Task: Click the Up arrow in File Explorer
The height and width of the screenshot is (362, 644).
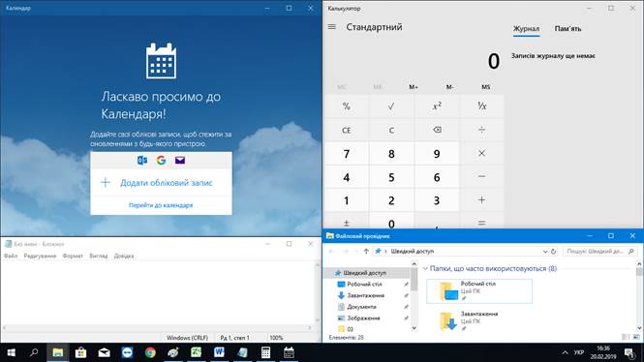Action: 366,252
